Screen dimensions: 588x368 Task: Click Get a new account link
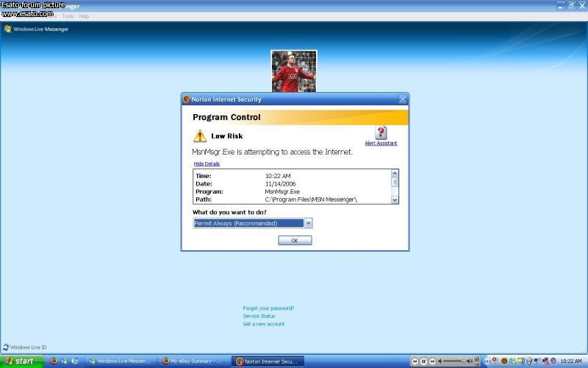(264, 324)
